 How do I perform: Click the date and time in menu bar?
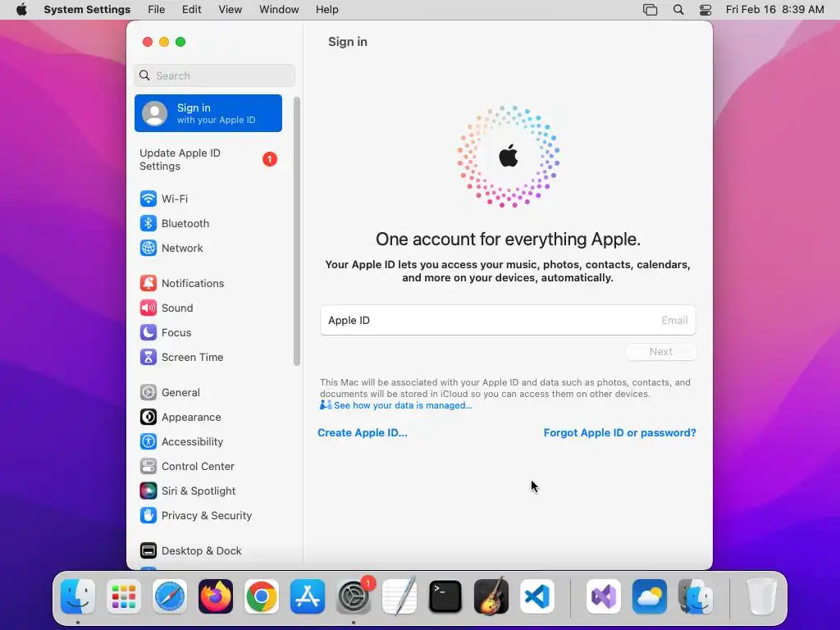pyautogui.click(x=774, y=10)
